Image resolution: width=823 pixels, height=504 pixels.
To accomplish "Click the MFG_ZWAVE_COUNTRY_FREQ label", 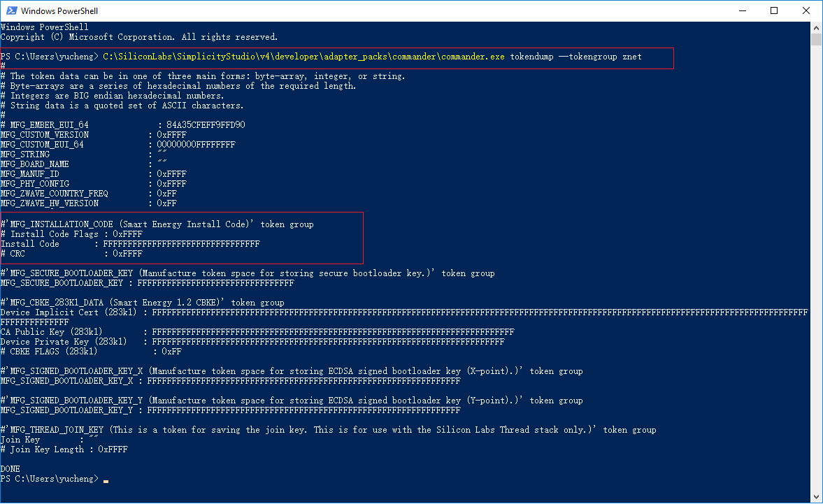I will [x=55, y=194].
